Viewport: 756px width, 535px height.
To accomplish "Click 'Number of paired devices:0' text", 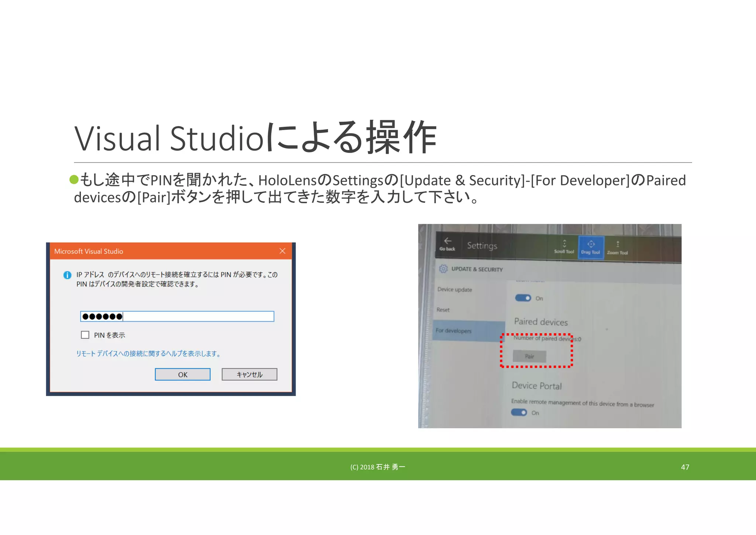I will point(547,338).
